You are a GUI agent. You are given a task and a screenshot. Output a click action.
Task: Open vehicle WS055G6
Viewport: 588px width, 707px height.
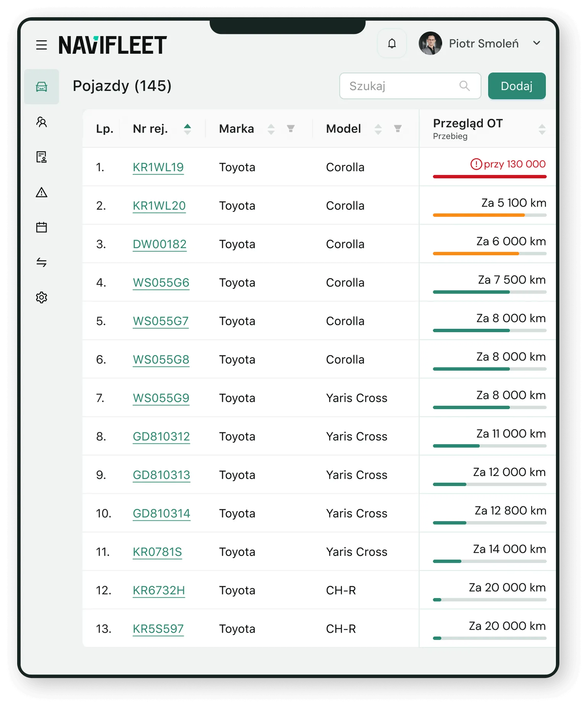[x=161, y=283]
